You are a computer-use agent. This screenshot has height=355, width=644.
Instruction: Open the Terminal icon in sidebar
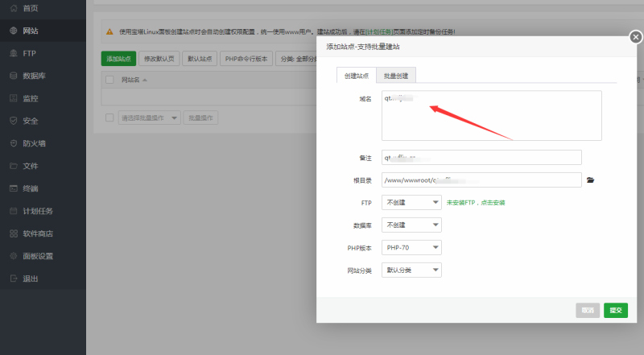(x=14, y=188)
